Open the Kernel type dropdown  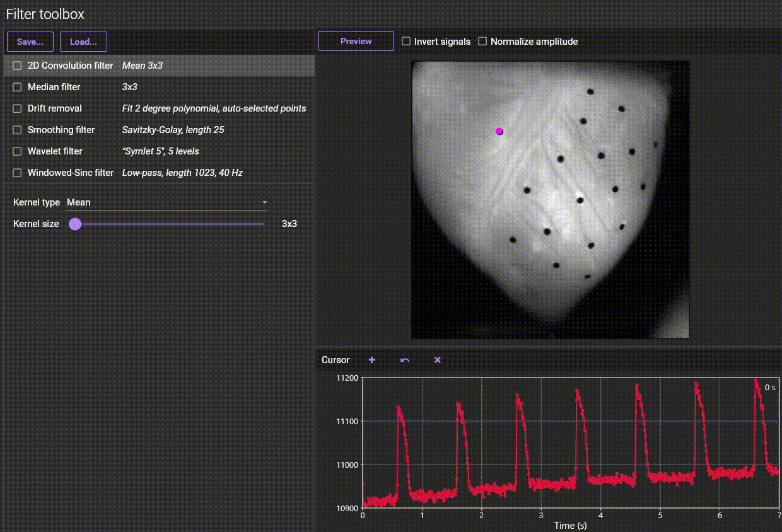point(167,202)
